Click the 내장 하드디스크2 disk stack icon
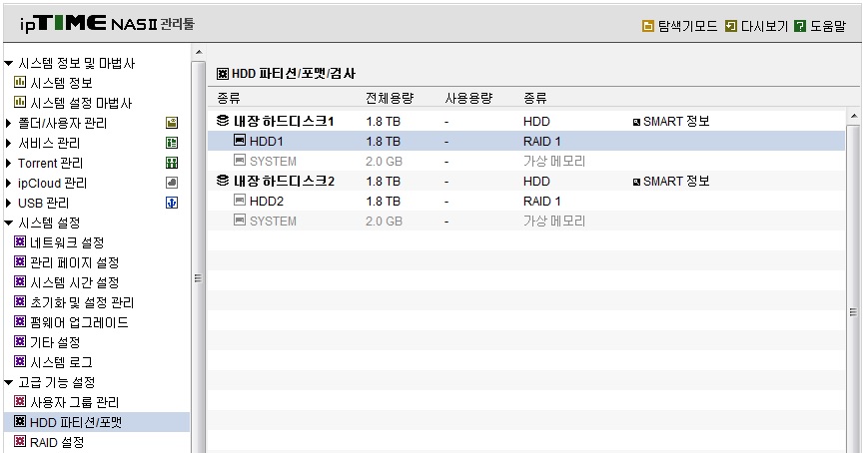 click(223, 180)
